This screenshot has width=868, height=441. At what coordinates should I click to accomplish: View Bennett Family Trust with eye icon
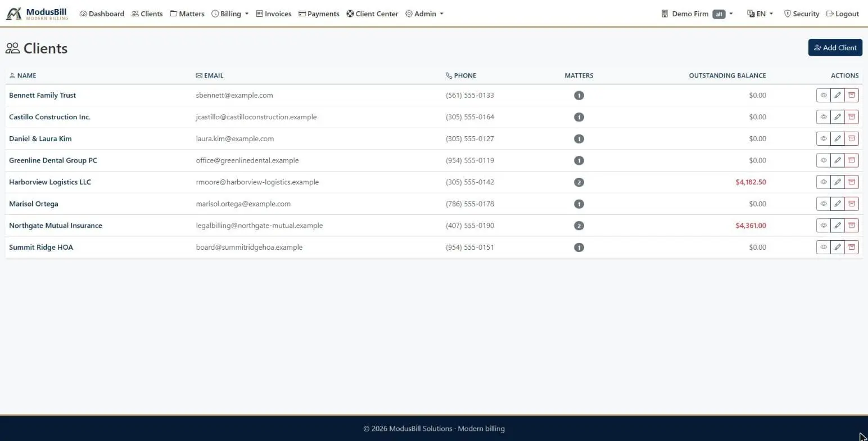824,95
